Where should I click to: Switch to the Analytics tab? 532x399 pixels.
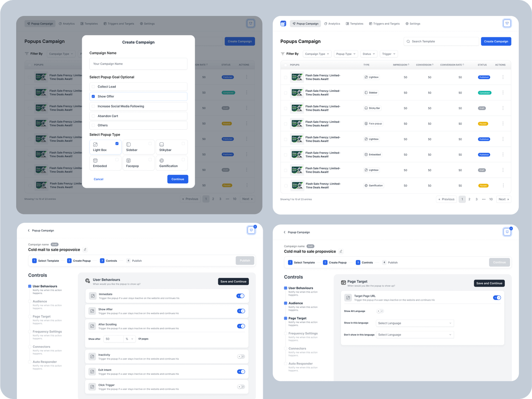pyautogui.click(x=332, y=24)
